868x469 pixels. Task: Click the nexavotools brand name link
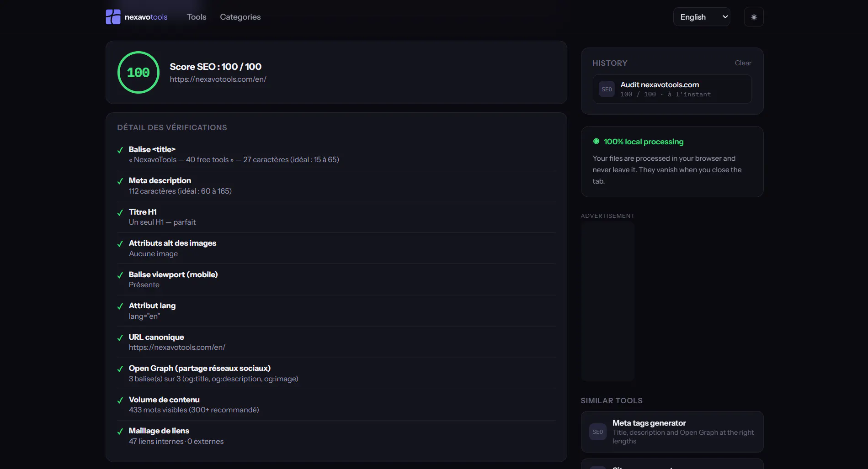click(146, 17)
